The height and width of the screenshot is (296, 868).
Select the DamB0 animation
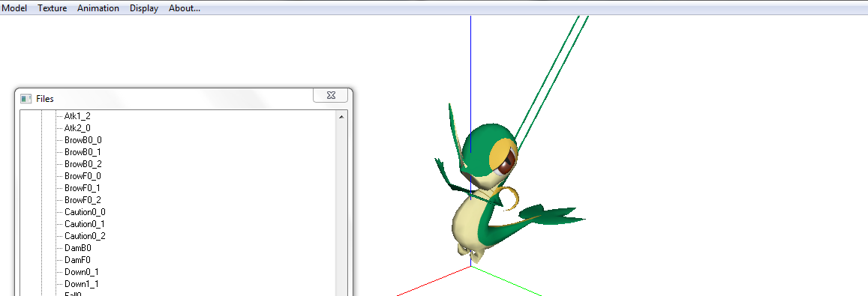pyautogui.click(x=77, y=249)
